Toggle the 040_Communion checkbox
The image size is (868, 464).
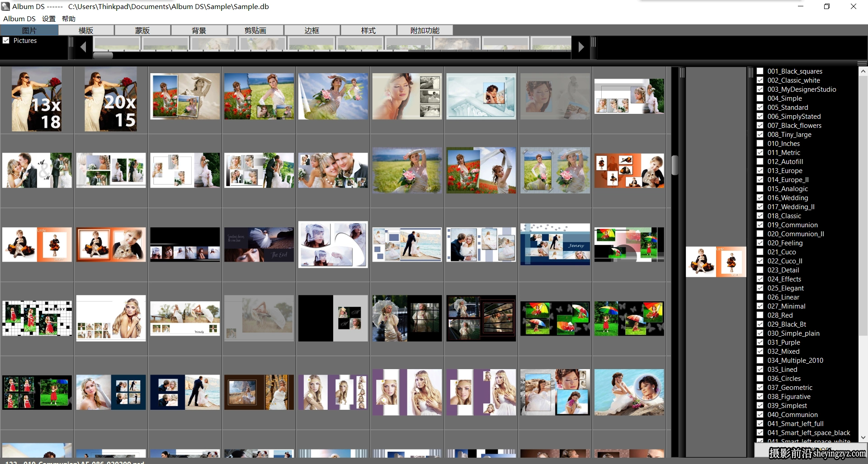coord(760,414)
